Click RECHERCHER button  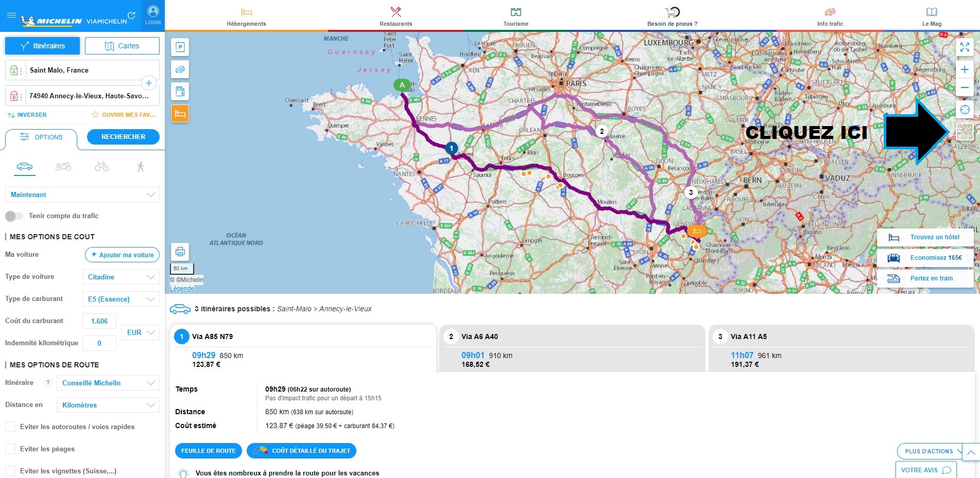pyautogui.click(x=123, y=137)
